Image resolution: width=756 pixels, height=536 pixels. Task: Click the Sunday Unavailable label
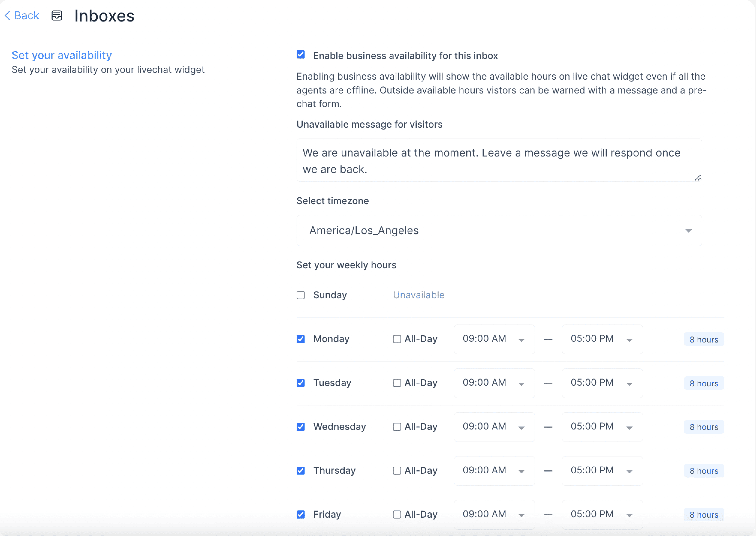pos(418,295)
